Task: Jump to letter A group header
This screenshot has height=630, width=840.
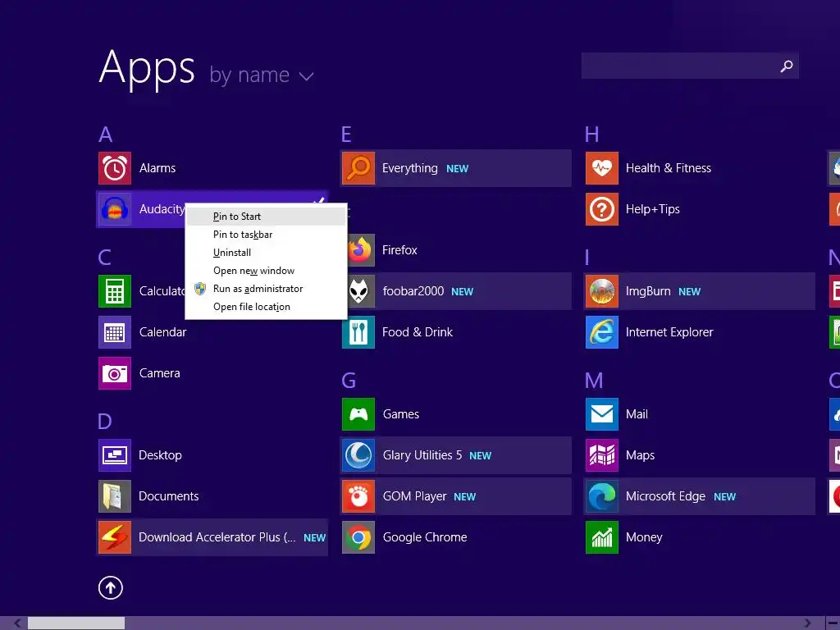Action: coord(106,135)
